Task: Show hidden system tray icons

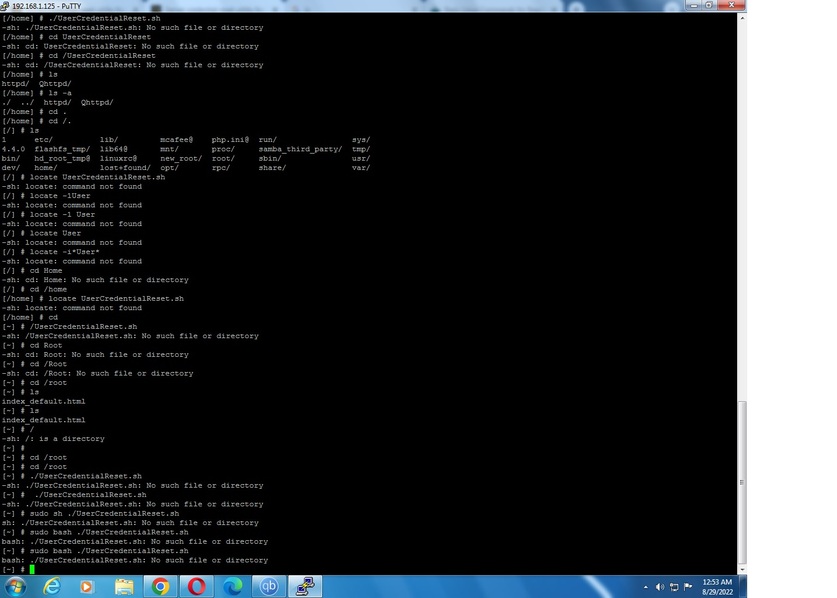Action: click(646, 587)
